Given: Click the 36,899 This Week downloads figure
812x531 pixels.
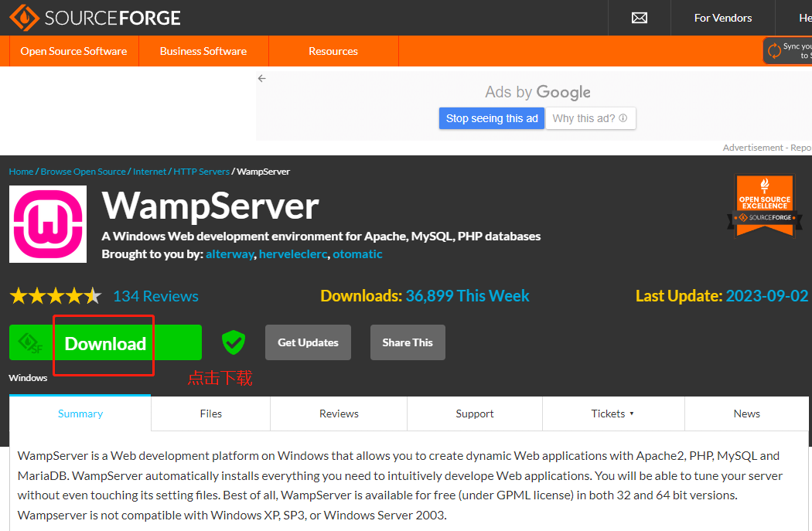Looking at the screenshot, I should click(x=467, y=295).
